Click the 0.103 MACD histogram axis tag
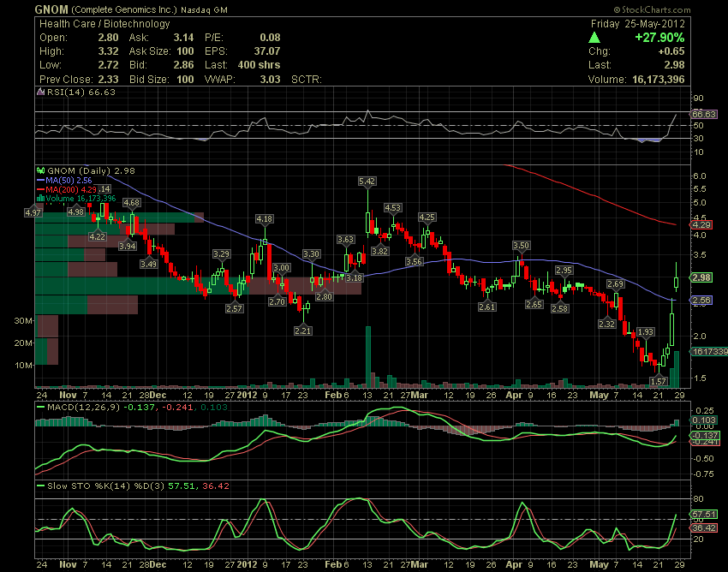 [x=703, y=420]
